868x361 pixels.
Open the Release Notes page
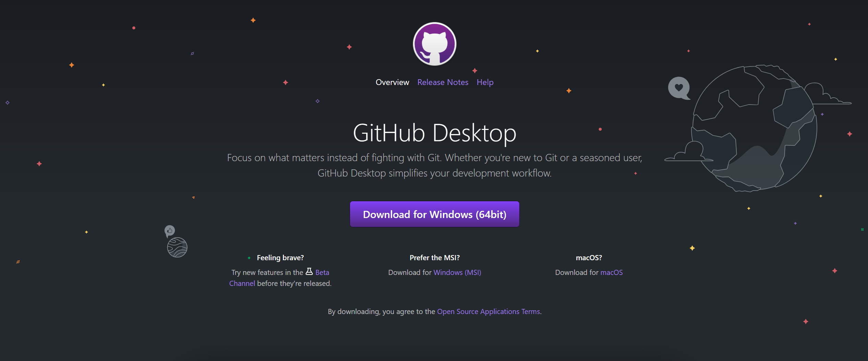[443, 82]
